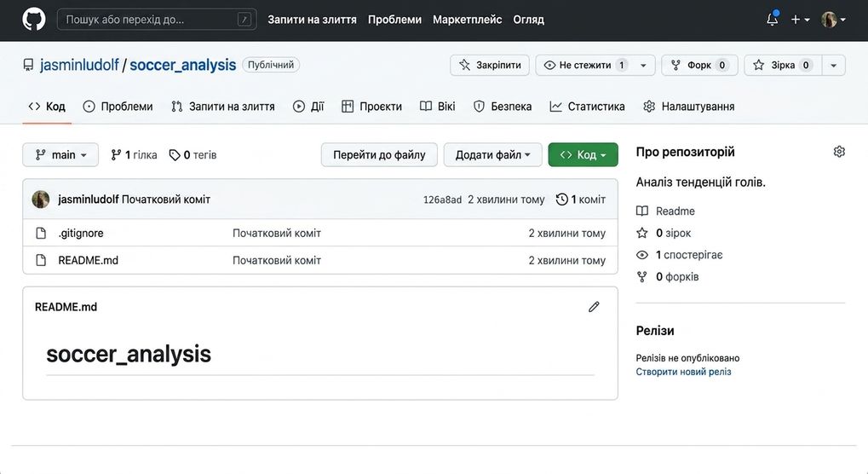Screen dimensions: 868x474
Task: View the 1 гілка branches link
Action: (x=134, y=155)
